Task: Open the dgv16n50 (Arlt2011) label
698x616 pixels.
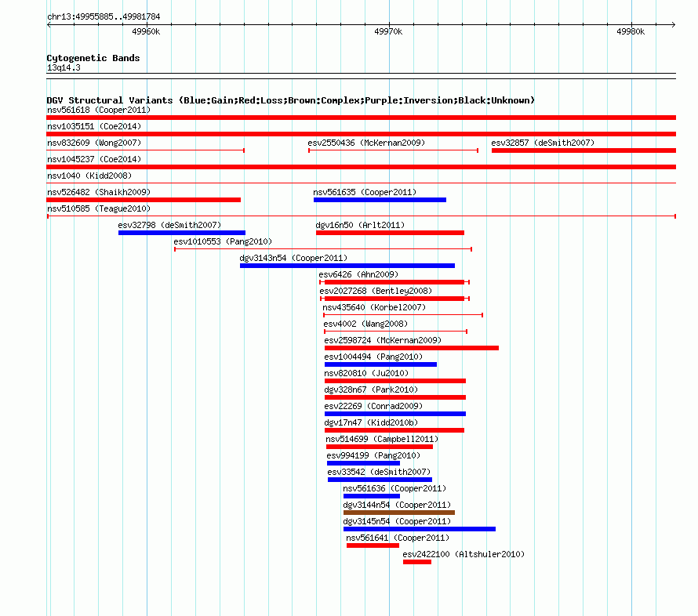Action: pos(360,225)
